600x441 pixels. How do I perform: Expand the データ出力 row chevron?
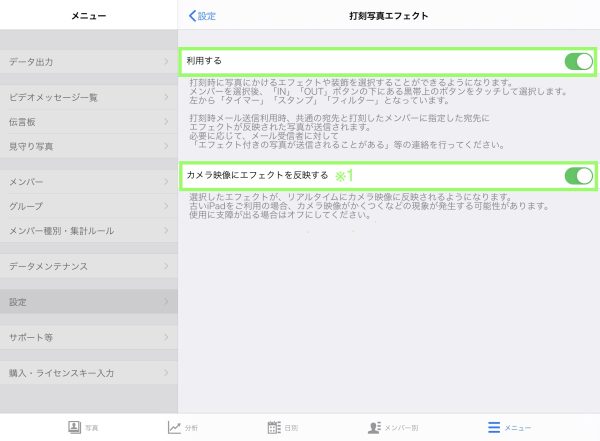pyautogui.click(x=166, y=62)
